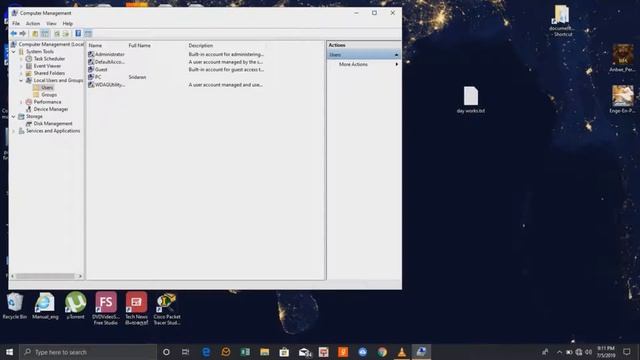Open the View menu
Image resolution: width=640 pixels, height=360 pixels.
(x=51, y=24)
